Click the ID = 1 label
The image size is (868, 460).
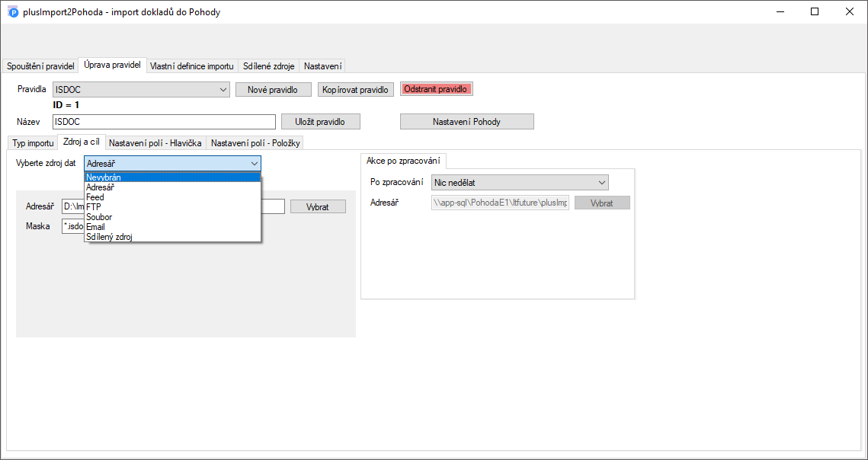(x=66, y=105)
